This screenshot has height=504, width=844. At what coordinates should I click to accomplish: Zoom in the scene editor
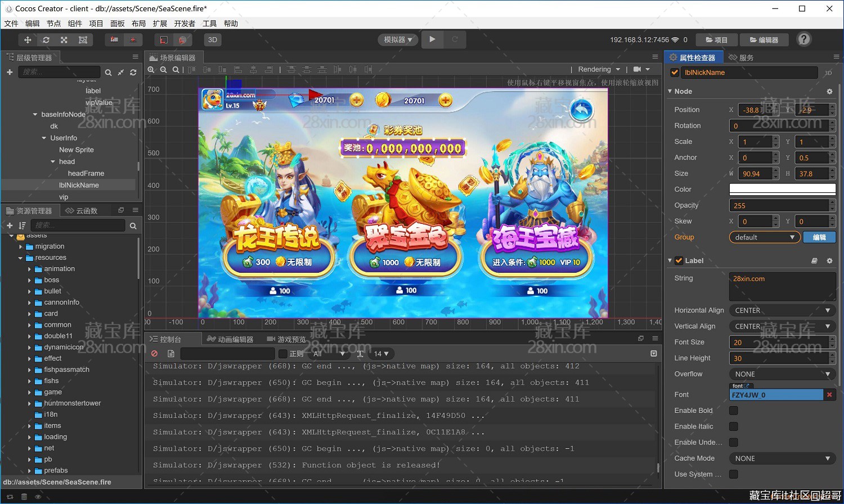pos(151,70)
